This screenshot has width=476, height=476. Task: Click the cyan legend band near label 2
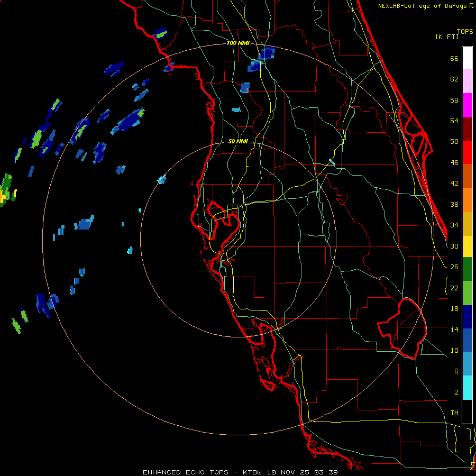pos(467,388)
